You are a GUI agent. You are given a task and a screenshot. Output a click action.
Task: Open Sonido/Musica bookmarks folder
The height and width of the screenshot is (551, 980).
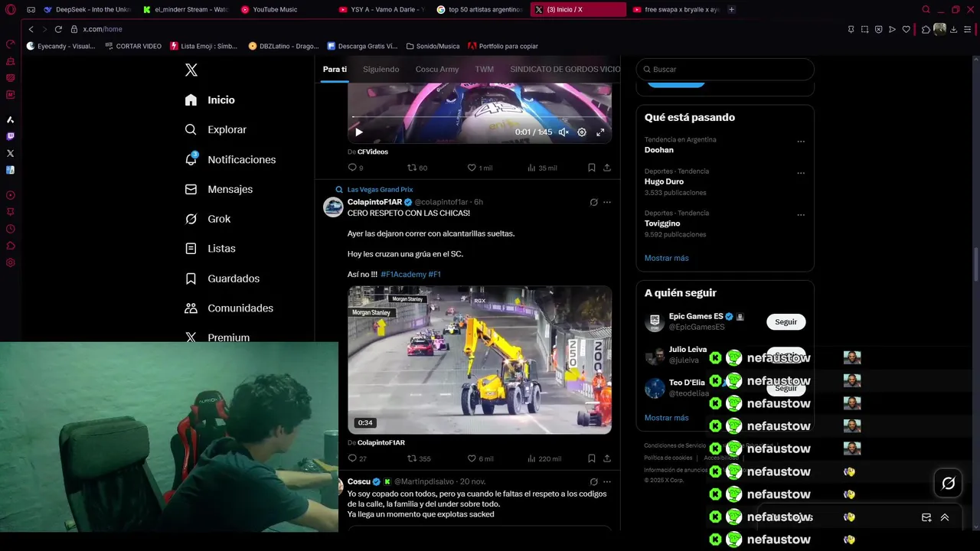(x=433, y=46)
